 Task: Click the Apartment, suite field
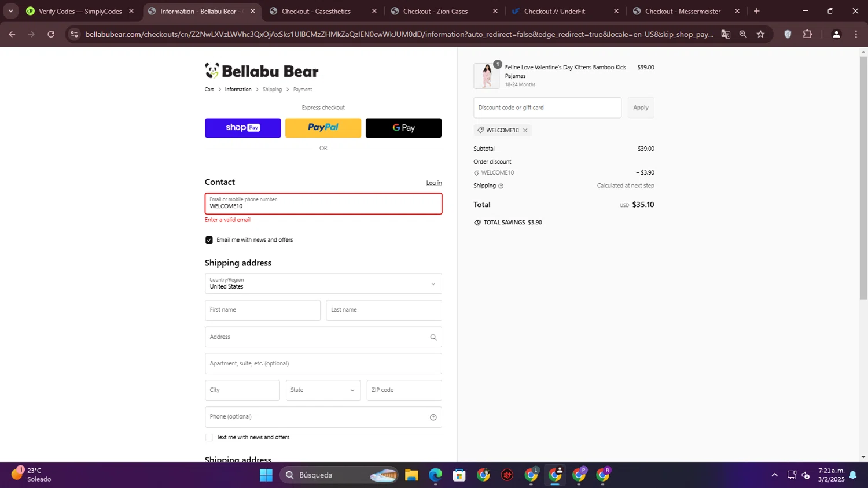pyautogui.click(x=323, y=364)
